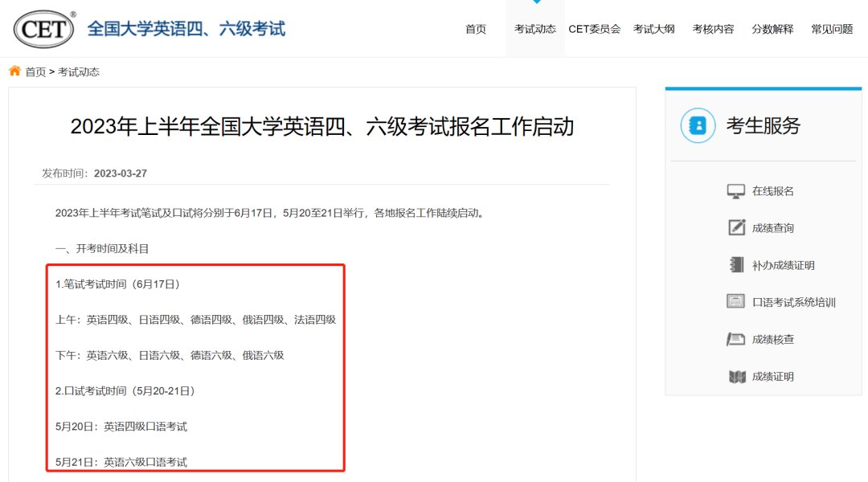
Task: Open the 考核内容 menu item
Action: (x=713, y=28)
